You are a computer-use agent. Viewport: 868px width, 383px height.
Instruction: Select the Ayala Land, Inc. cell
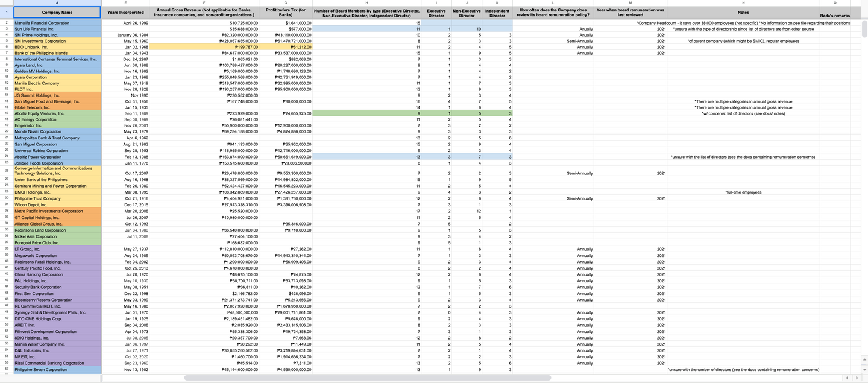(x=57, y=65)
